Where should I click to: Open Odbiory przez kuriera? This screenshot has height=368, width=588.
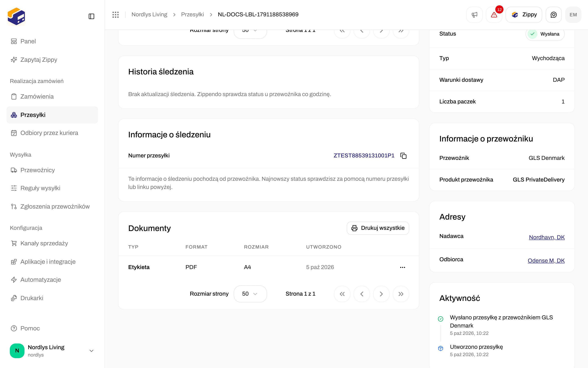(x=52, y=133)
